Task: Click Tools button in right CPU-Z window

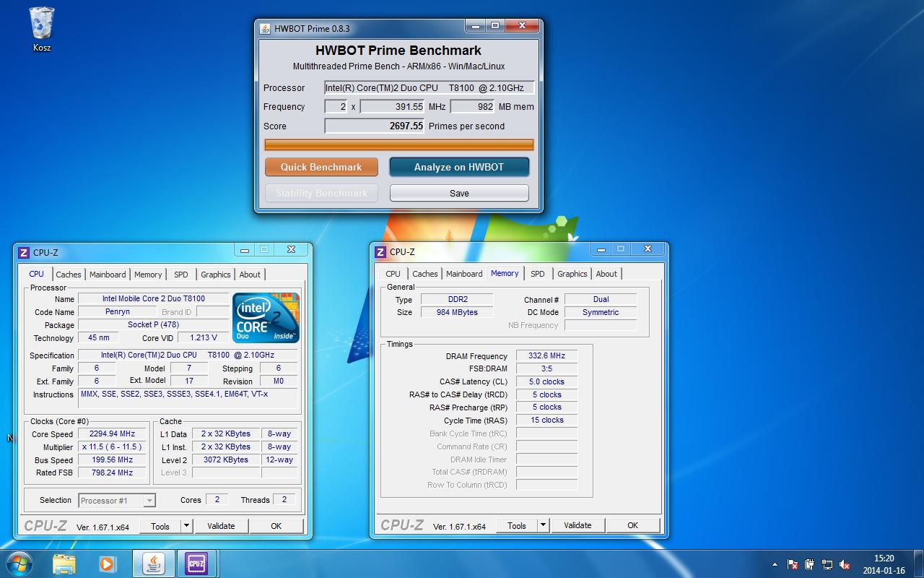Action: [517, 525]
